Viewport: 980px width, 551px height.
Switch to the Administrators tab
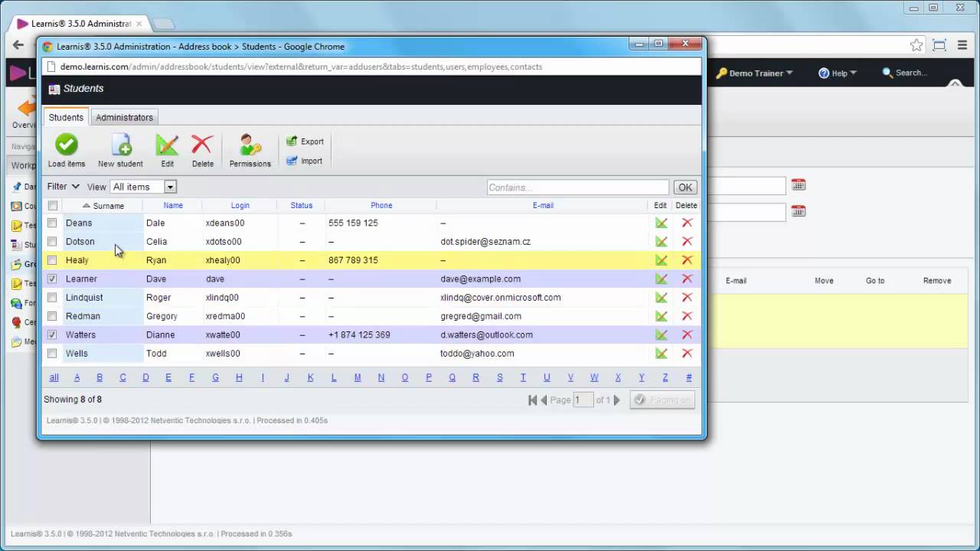[x=124, y=117]
